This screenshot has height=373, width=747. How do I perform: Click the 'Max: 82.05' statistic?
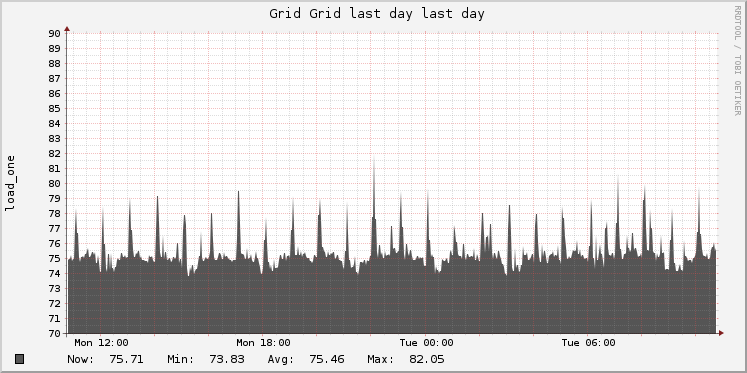coord(406,359)
